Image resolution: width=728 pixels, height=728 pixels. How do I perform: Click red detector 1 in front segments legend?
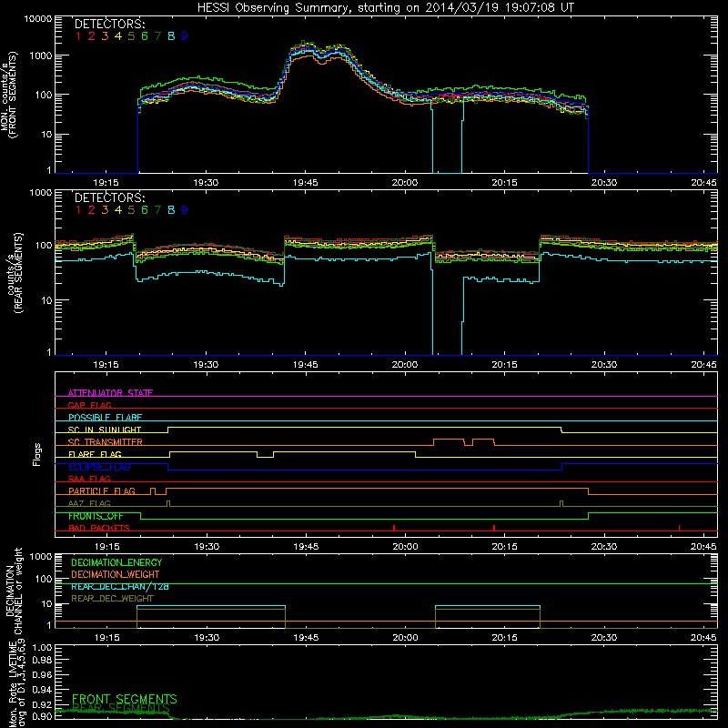[x=78, y=35]
